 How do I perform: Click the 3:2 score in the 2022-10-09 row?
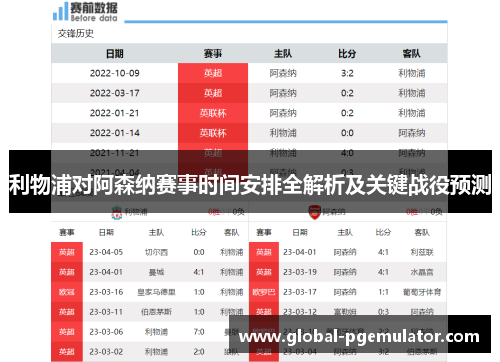(x=347, y=73)
